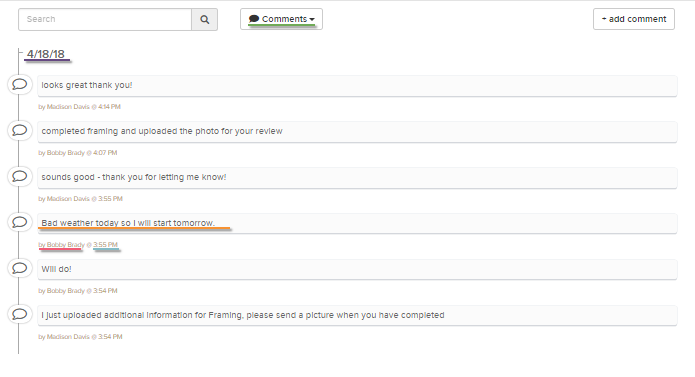Click speech bubble icon beside 'looks great thank you!'
This screenshot has width=695, height=377.
point(20,84)
